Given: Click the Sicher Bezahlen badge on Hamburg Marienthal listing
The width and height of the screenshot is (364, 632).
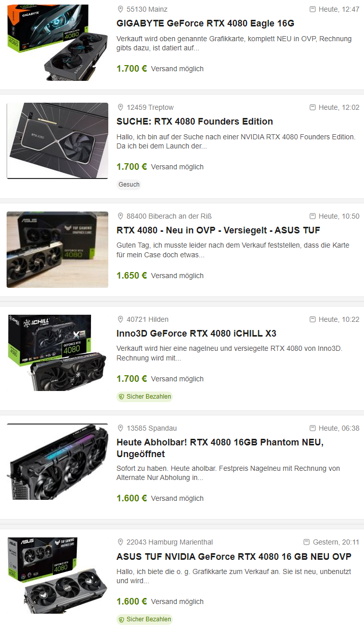Looking at the screenshot, I should click(x=144, y=619).
